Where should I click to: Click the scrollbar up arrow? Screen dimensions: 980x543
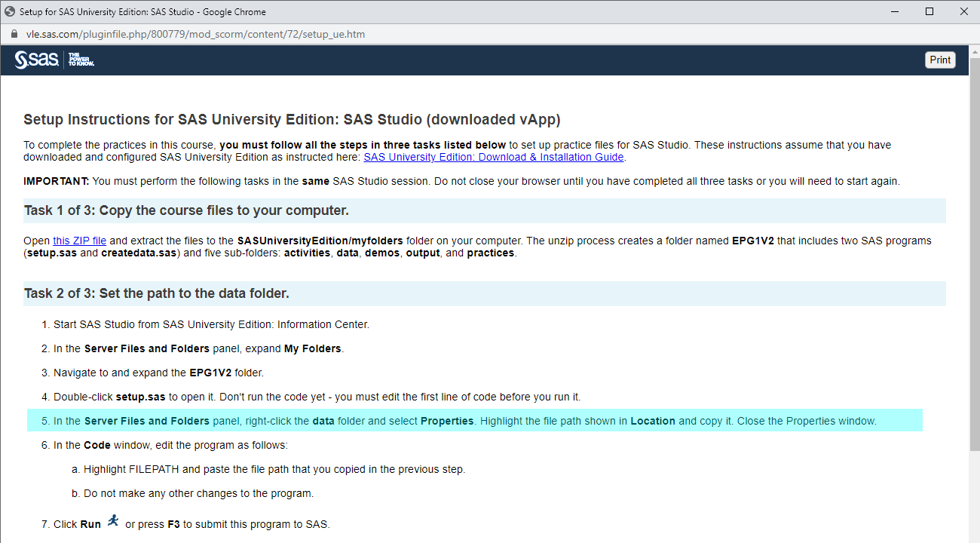coord(973,53)
